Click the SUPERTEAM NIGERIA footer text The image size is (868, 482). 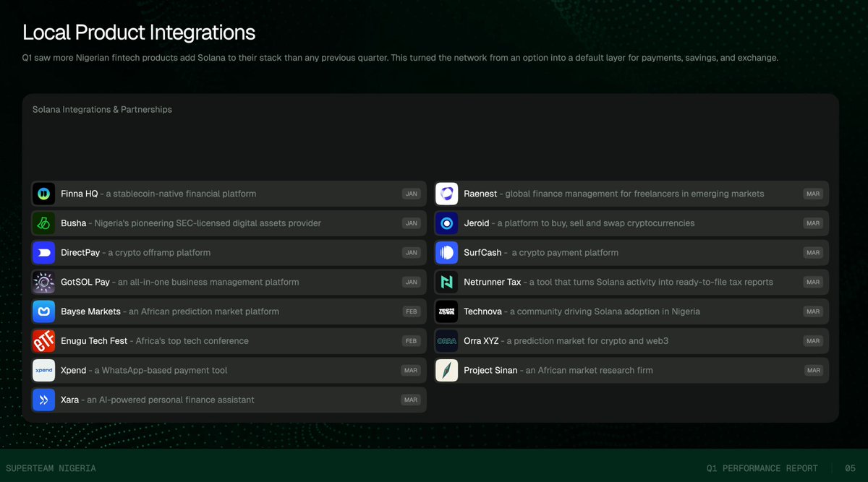tap(51, 468)
